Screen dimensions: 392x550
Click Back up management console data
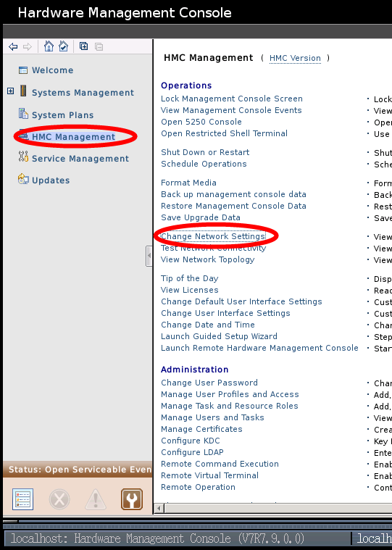point(233,194)
